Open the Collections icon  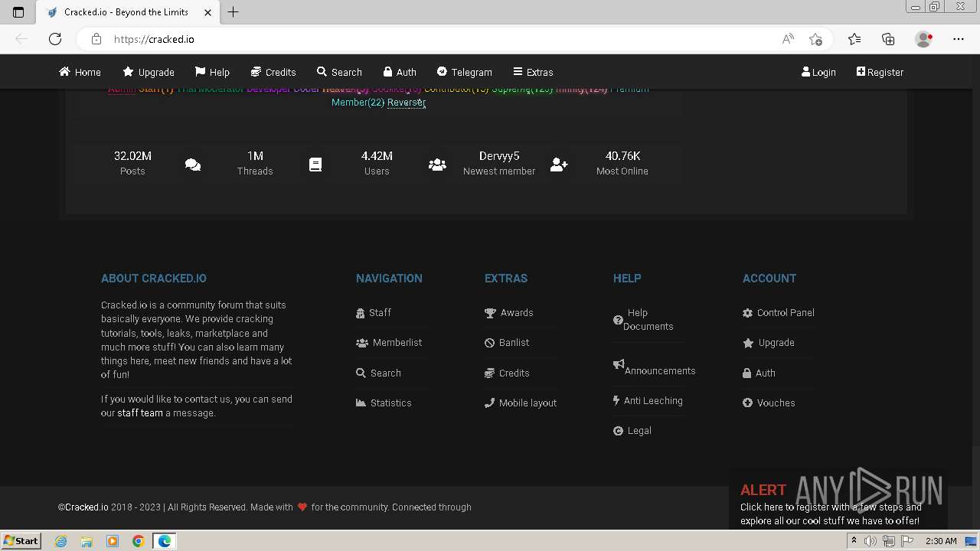888,39
